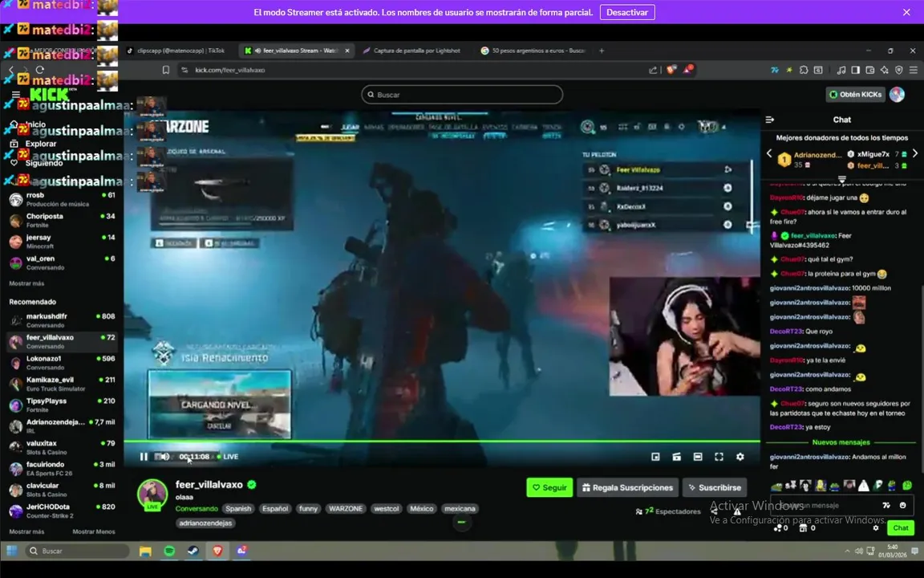Click the channel points icon under chat

(x=778, y=528)
